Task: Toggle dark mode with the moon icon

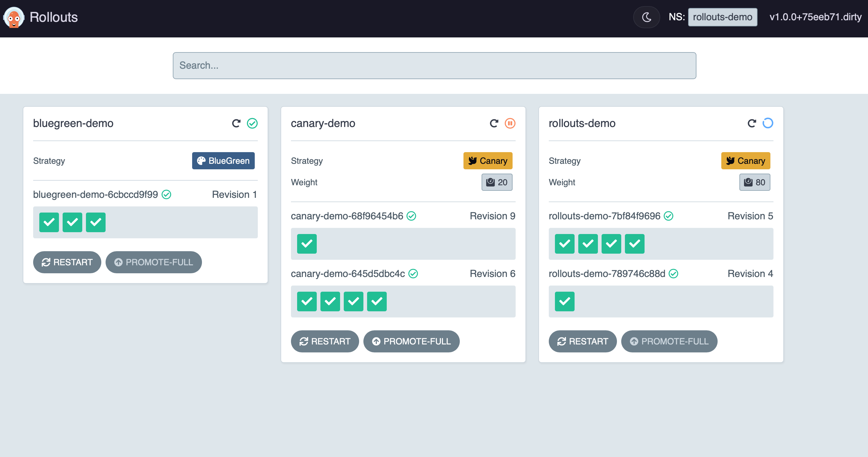Action: [646, 17]
